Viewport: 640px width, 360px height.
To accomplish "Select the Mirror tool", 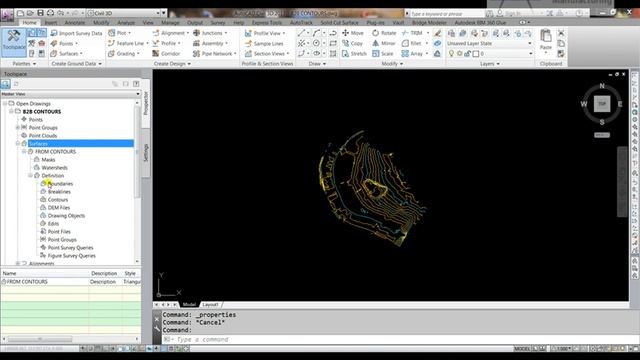I will pos(384,43).
